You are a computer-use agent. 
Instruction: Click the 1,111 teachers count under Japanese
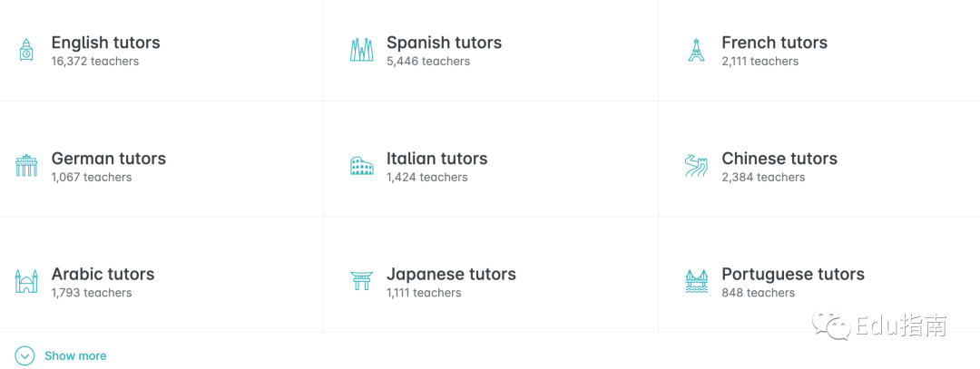(424, 293)
